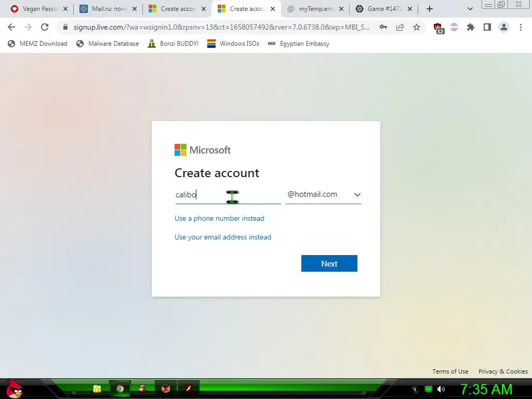Click the striped flag extension icon

(454, 27)
